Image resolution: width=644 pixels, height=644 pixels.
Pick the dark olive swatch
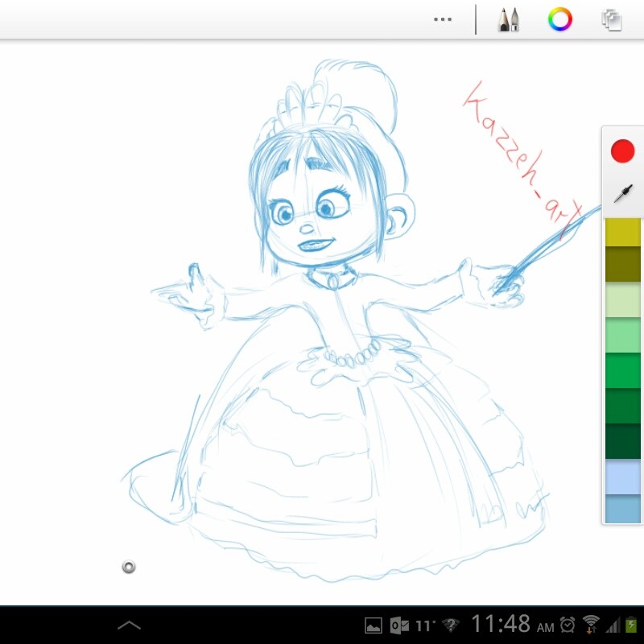coord(623,264)
